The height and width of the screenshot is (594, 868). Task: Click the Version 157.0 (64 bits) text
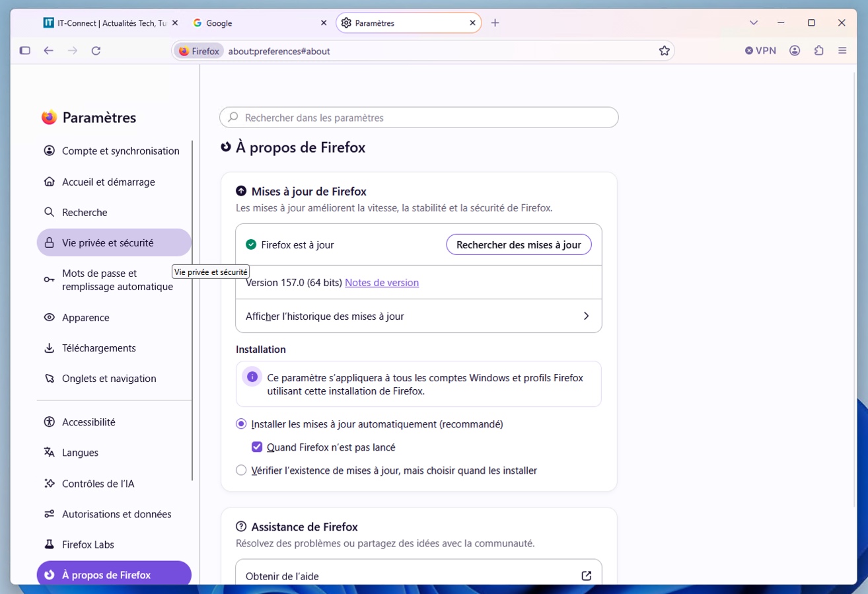[294, 283]
